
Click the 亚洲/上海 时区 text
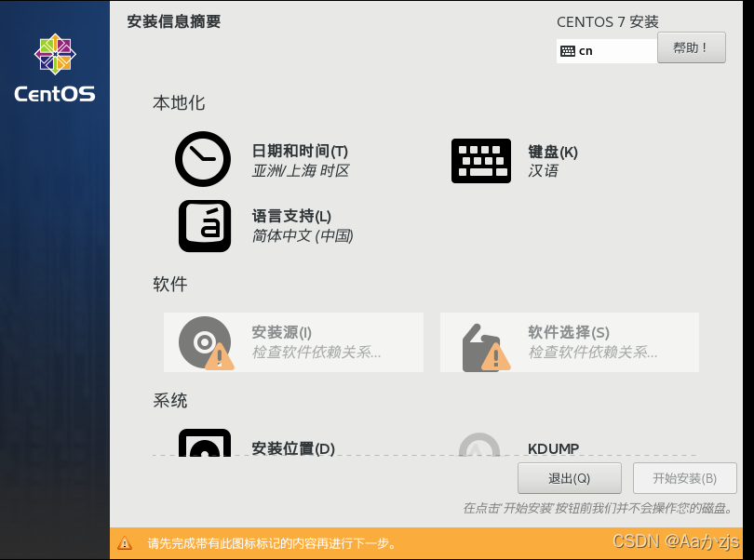301,170
